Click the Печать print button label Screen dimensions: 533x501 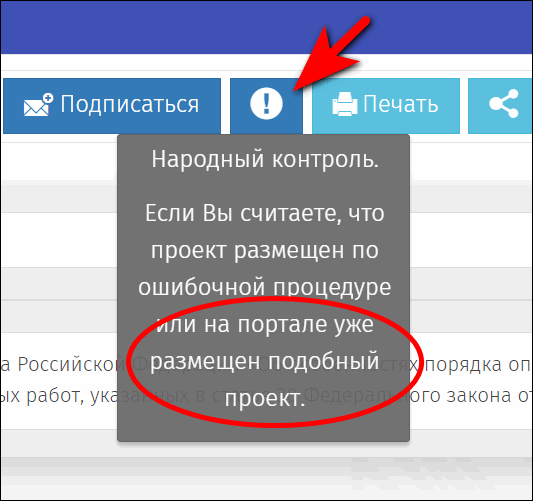tap(400, 104)
